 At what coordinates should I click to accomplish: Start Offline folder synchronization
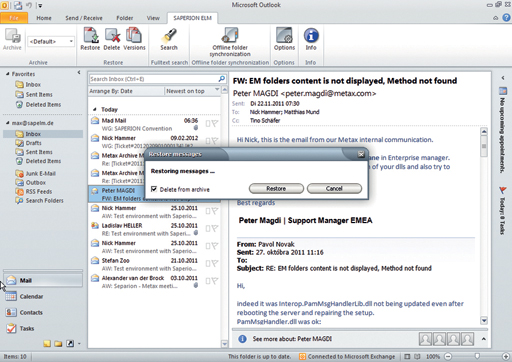[x=230, y=42]
